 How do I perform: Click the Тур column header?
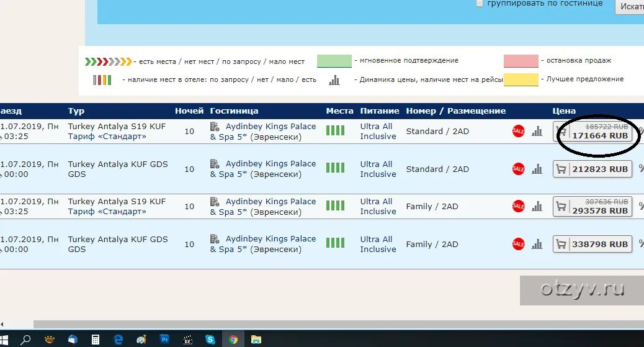pos(76,110)
